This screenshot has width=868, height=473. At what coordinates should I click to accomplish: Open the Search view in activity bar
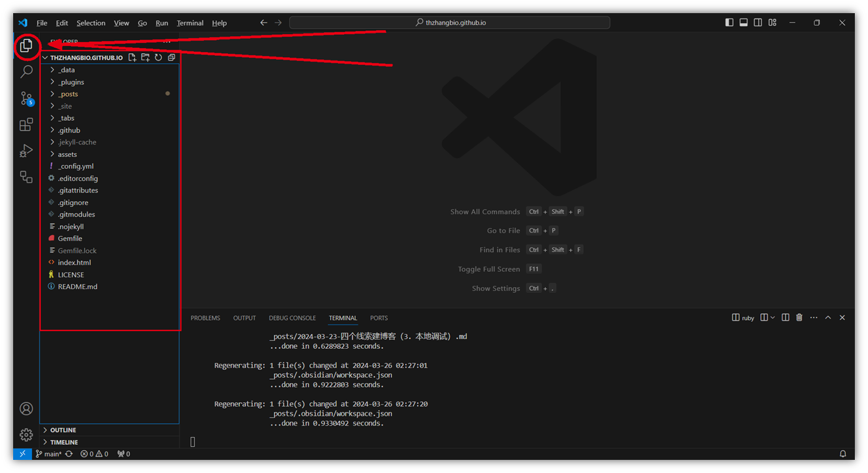coord(26,72)
